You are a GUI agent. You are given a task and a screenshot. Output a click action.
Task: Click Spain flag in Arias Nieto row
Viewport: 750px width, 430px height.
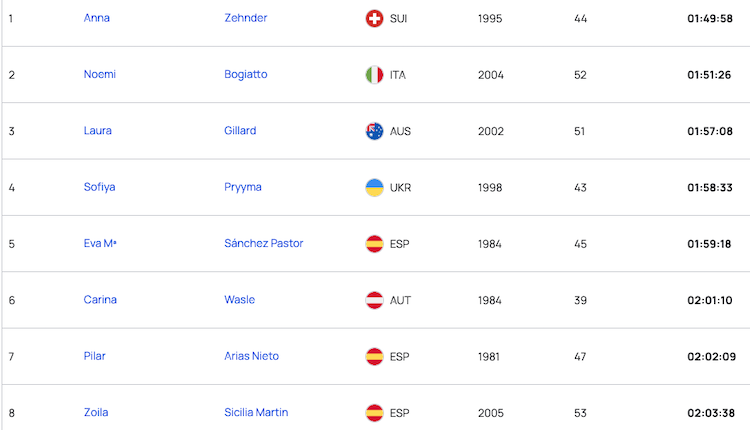click(x=375, y=356)
